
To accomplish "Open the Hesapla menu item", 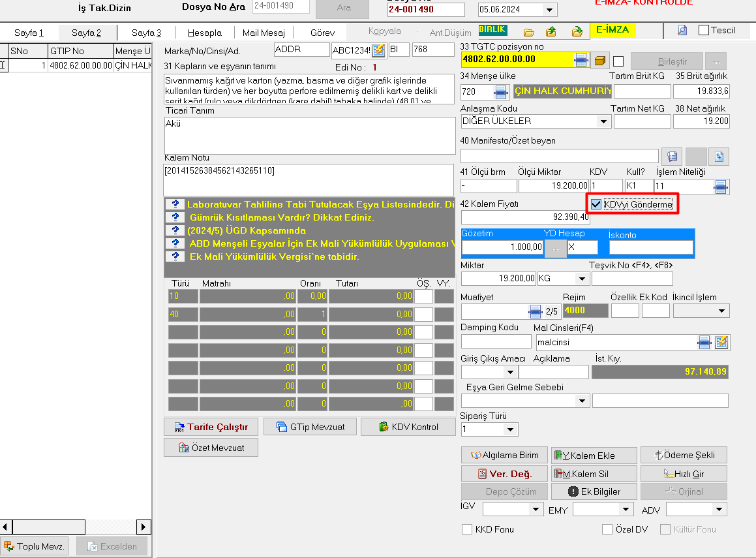I will click(204, 33).
